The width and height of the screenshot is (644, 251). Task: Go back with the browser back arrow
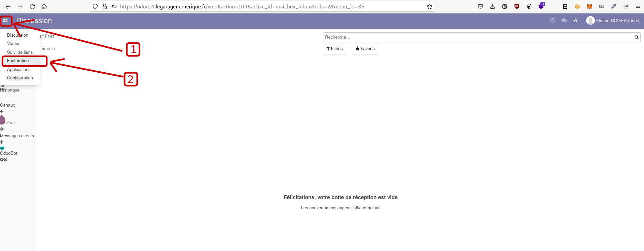[x=8, y=6]
